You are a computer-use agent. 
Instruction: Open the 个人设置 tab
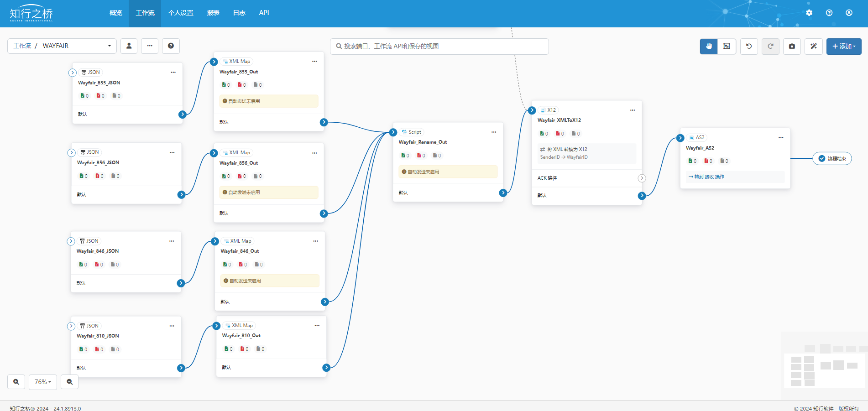(181, 13)
